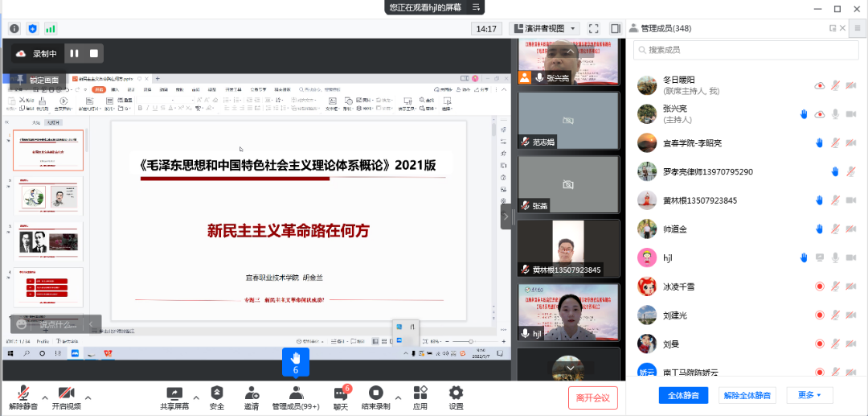Click the 解除全体静音 button
The height and width of the screenshot is (416, 868).
point(747,395)
